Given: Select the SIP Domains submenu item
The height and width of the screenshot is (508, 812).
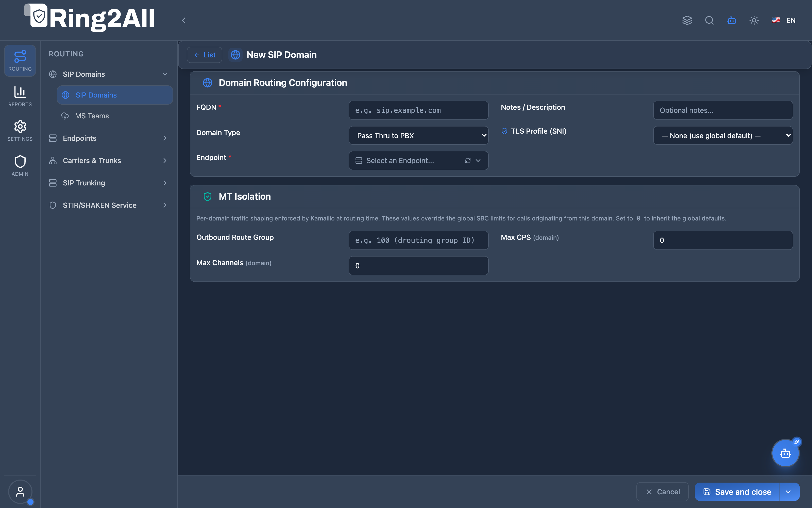Looking at the screenshot, I should click(x=115, y=95).
